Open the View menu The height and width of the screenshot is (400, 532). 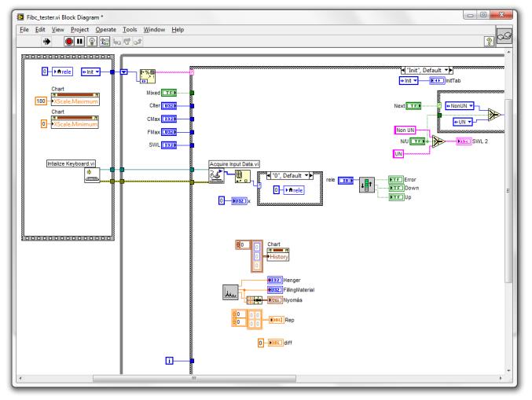(57, 30)
